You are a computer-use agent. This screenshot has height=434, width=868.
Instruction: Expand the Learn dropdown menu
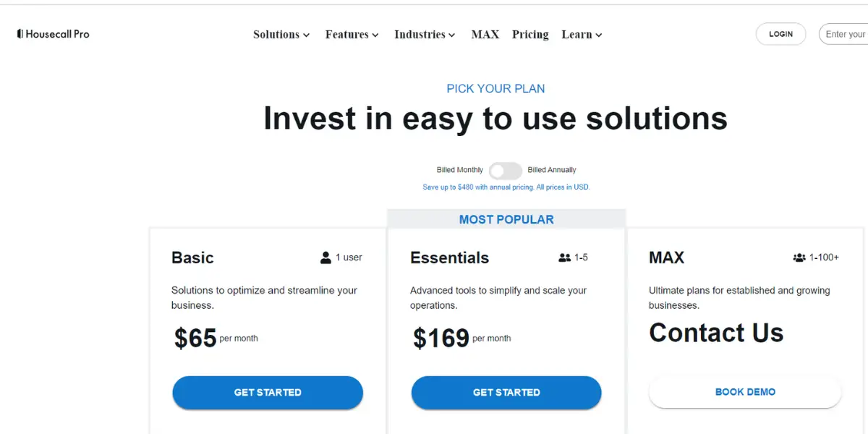pyautogui.click(x=582, y=34)
